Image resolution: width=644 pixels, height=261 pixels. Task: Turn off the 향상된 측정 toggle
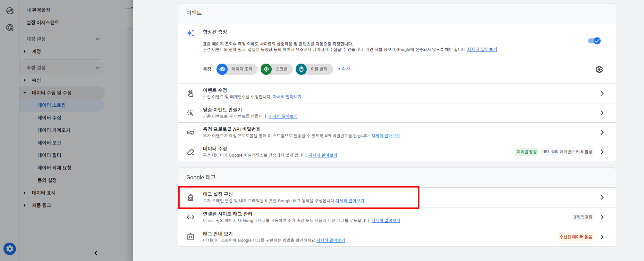pos(594,41)
